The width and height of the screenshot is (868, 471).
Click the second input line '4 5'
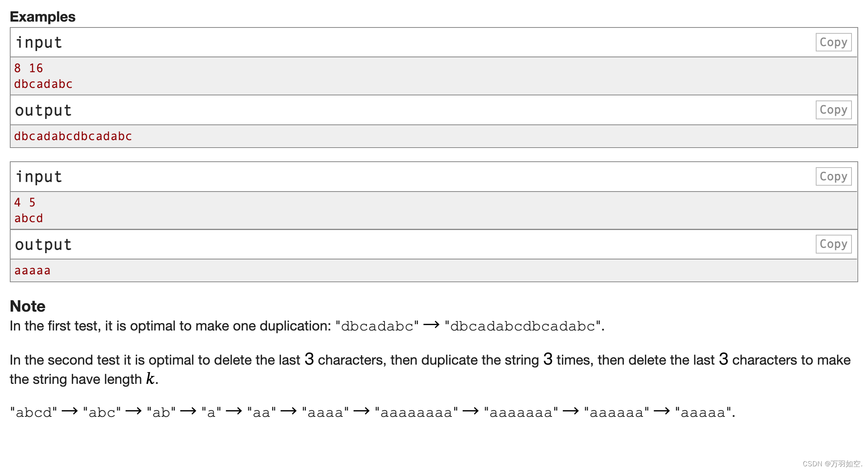tap(25, 202)
